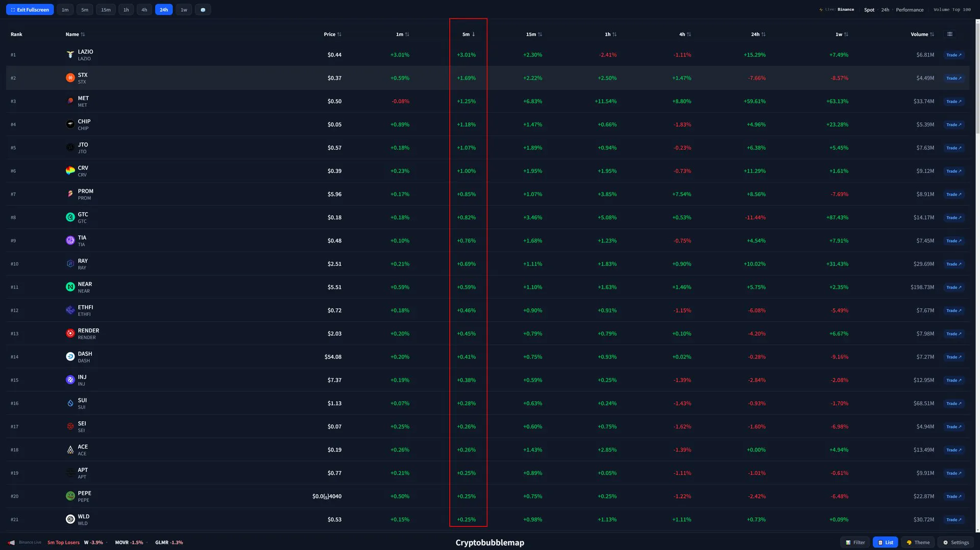This screenshot has width=980, height=550.
Task: Click the rainbow CRV coin icon
Action: (70, 171)
